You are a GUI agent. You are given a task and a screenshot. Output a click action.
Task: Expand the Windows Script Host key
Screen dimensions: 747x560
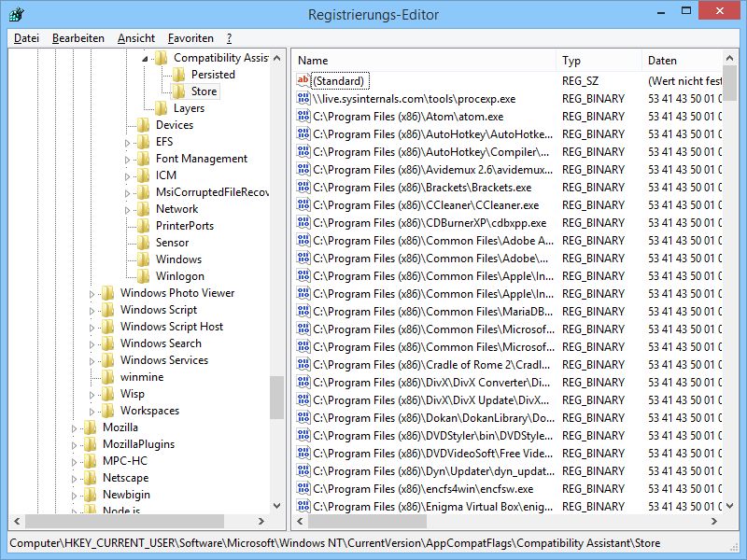[92, 328]
